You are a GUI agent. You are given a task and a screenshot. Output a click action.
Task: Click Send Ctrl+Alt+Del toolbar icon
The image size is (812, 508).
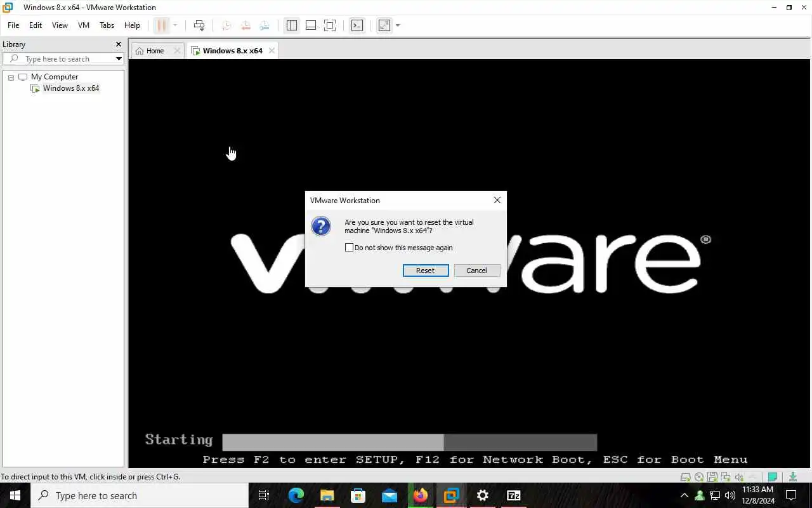199,25
